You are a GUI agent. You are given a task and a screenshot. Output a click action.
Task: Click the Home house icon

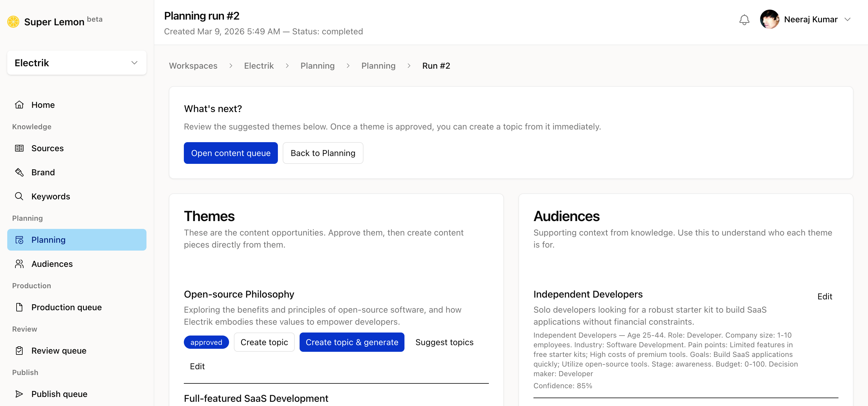tap(19, 105)
